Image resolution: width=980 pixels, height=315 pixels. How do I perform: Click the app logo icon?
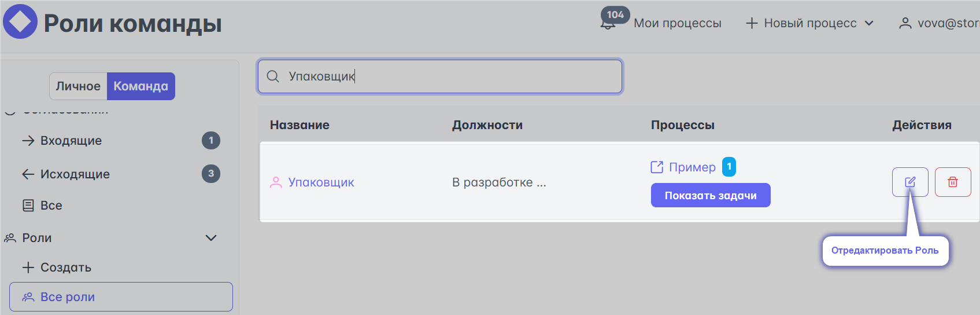click(x=20, y=22)
